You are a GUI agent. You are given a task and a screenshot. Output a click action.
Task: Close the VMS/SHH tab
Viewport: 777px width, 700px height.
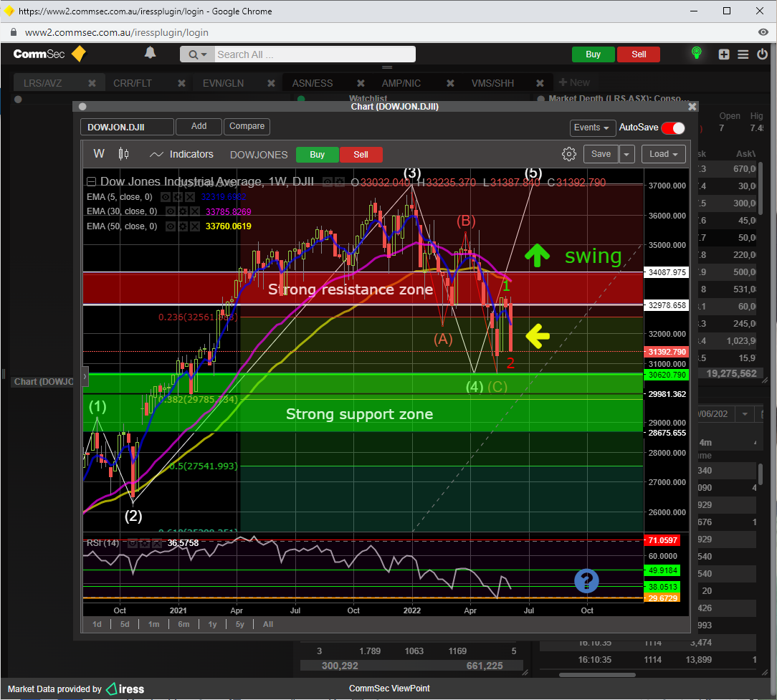540,83
